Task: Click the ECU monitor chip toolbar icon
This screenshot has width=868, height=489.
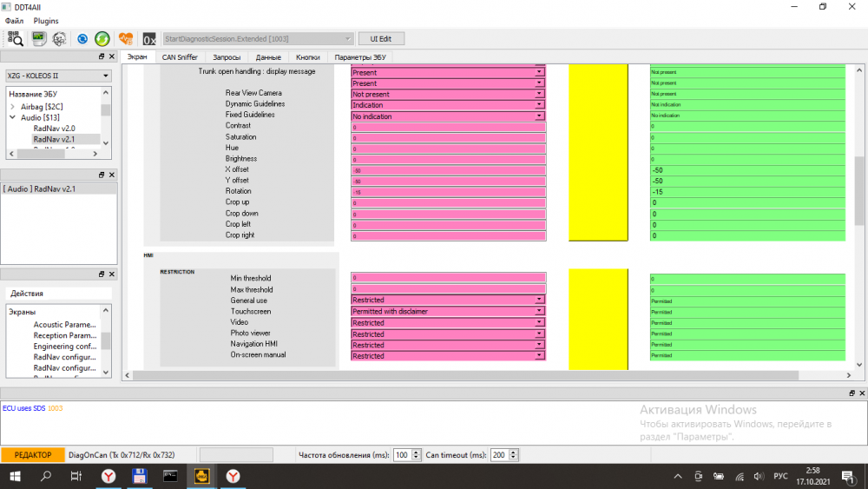Action: pos(39,39)
